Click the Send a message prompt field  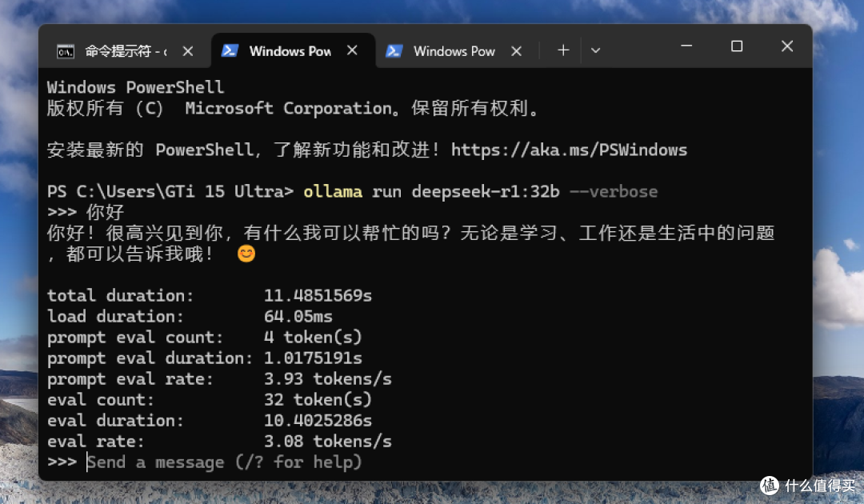pos(224,462)
